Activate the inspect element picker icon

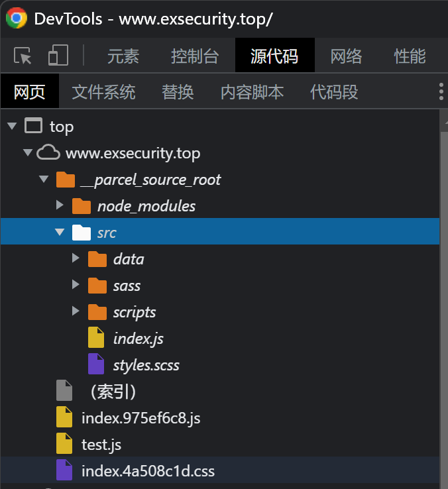(x=23, y=56)
